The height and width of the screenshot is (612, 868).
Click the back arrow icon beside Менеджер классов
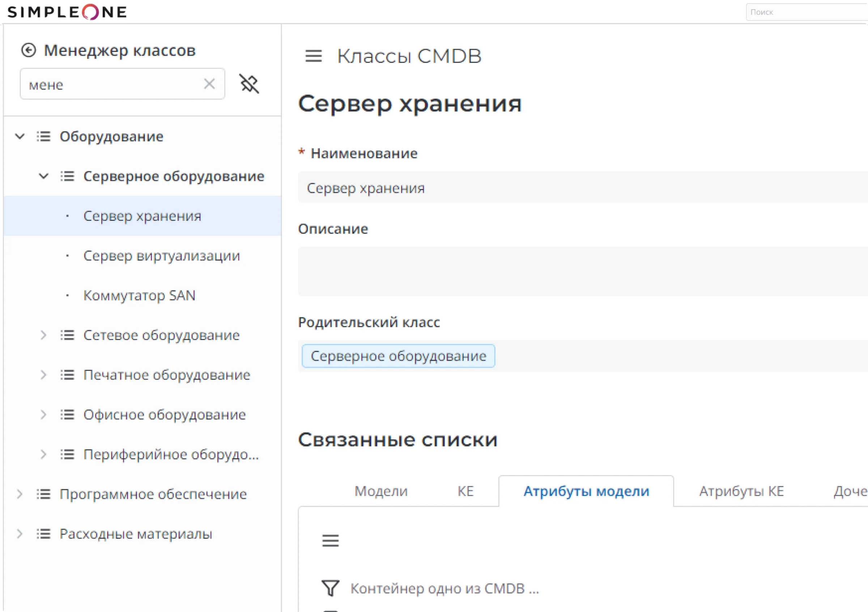[28, 50]
